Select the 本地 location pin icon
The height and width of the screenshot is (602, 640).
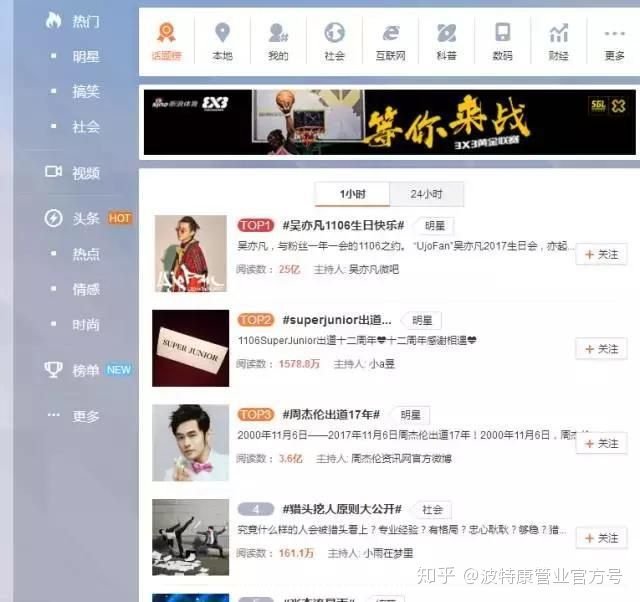point(222,33)
